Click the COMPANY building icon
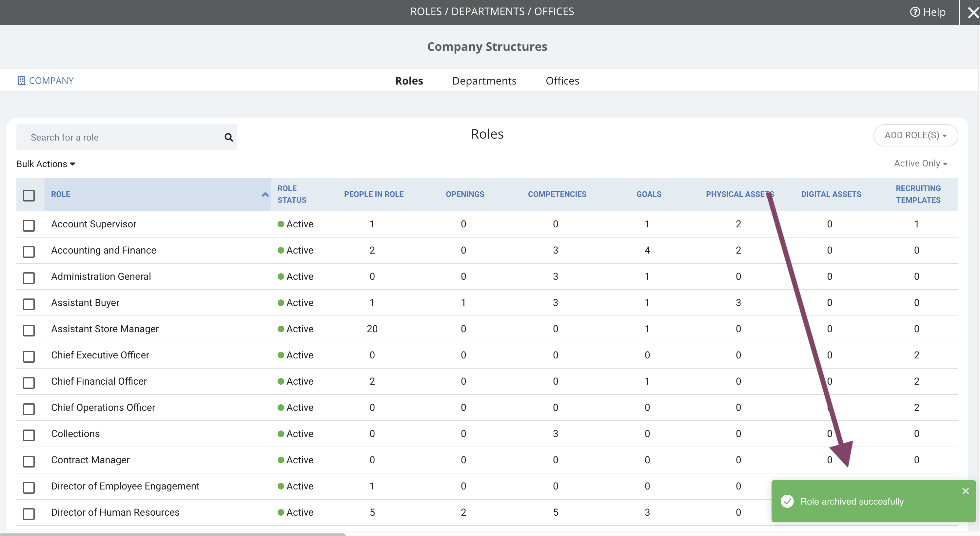980x536 pixels. [21, 81]
